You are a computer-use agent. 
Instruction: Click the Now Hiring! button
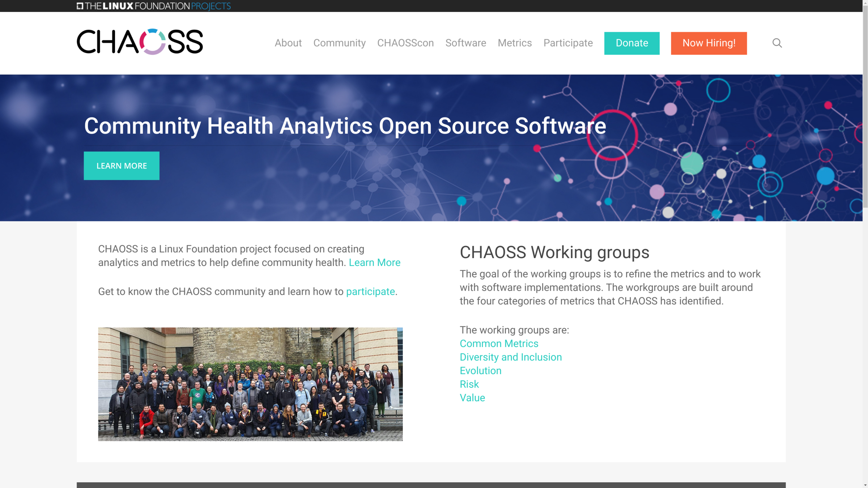coord(709,43)
